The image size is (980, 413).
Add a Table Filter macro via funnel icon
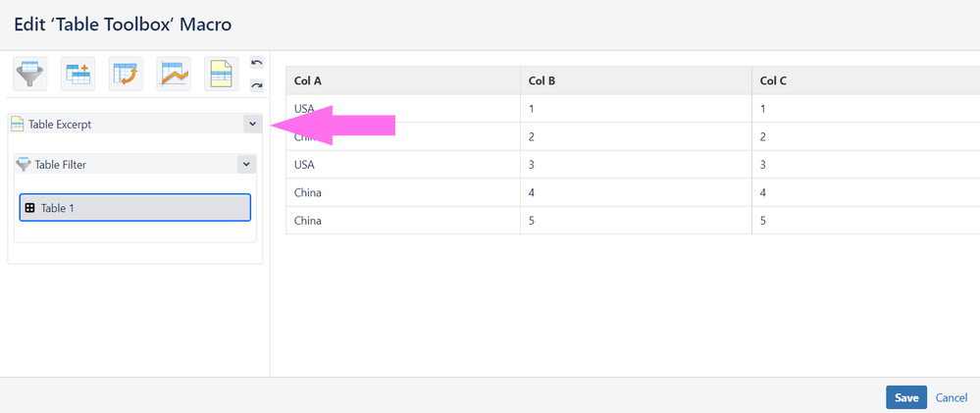pyautogui.click(x=30, y=75)
